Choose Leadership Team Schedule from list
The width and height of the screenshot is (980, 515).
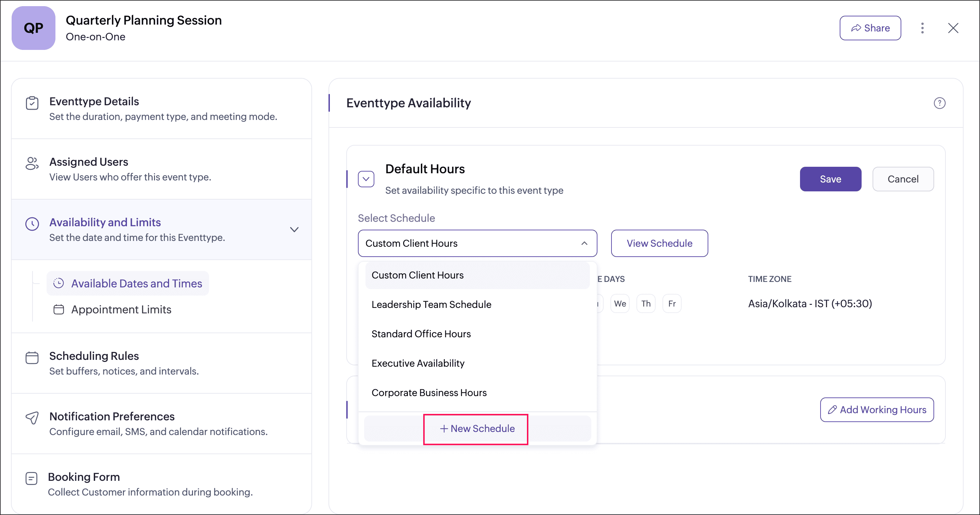pyautogui.click(x=431, y=304)
